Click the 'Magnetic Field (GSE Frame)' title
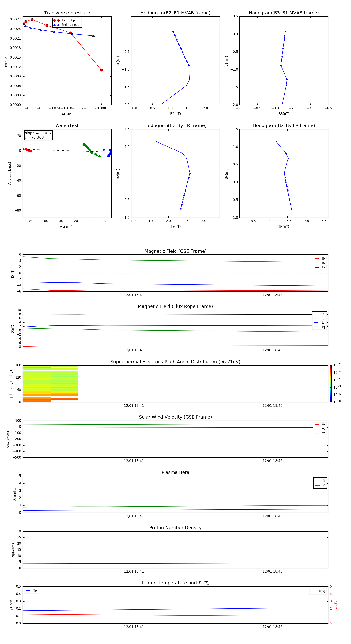Image resolution: width=351 pixels, height=644 pixels. (175, 251)
